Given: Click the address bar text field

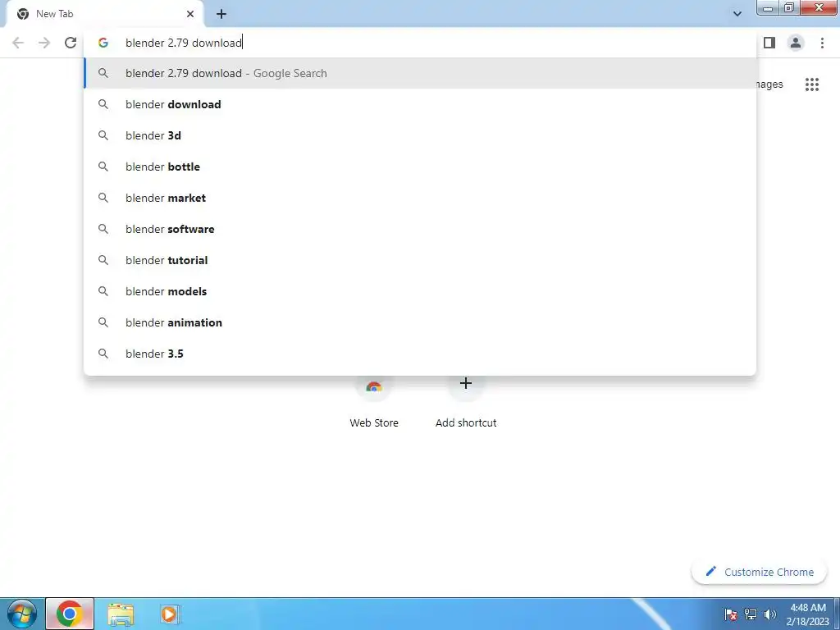Looking at the screenshot, I should [420, 43].
